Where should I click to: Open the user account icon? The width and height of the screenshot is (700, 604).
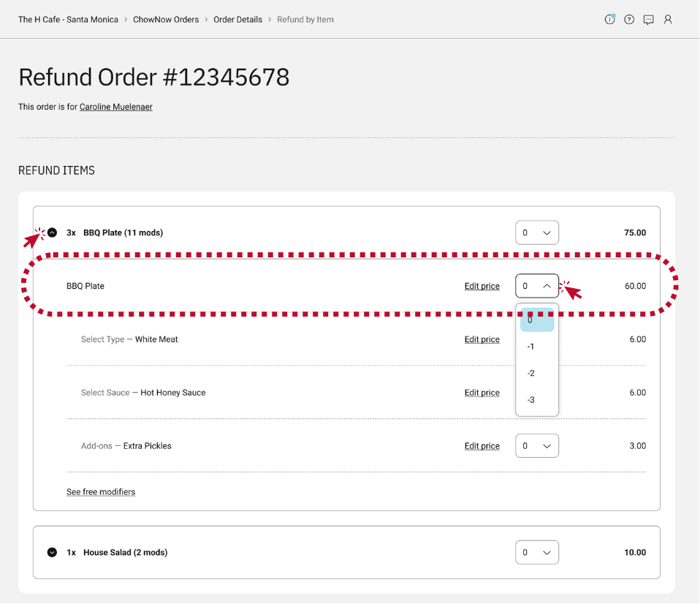click(668, 20)
